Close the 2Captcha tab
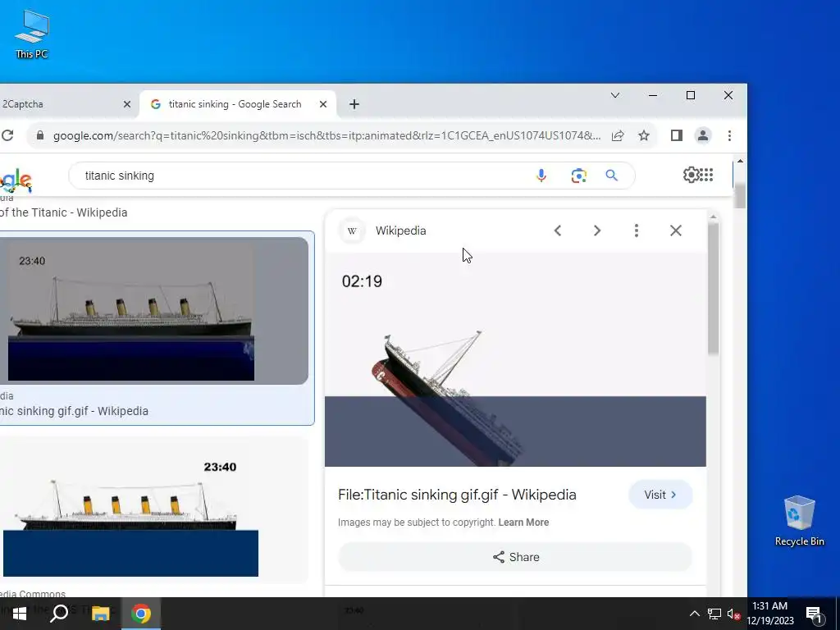This screenshot has height=630, width=840. pyautogui.click(x=127, y=104)
